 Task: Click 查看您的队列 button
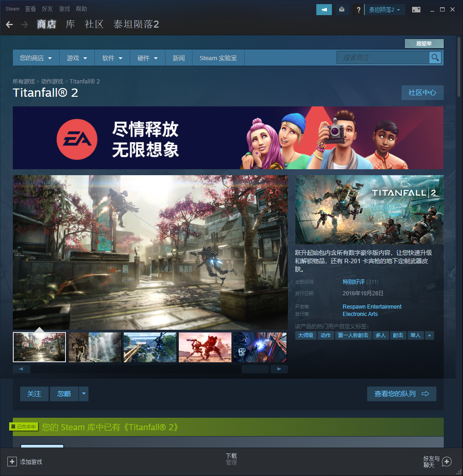402,394
